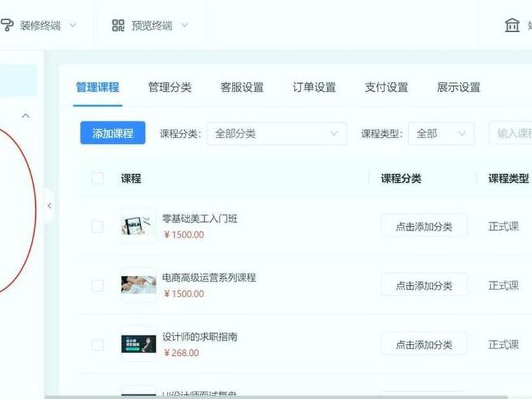Click the bank building icon in the header

[512, 25]
